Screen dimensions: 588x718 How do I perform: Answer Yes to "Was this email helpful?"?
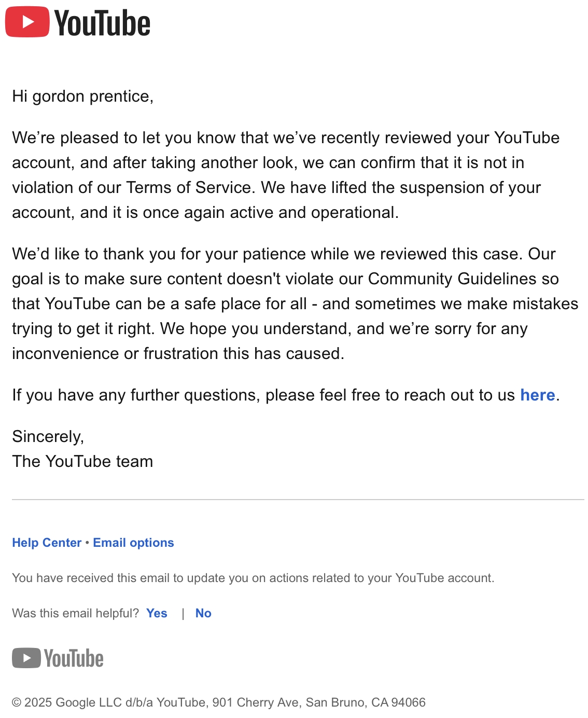pos(157,613)
